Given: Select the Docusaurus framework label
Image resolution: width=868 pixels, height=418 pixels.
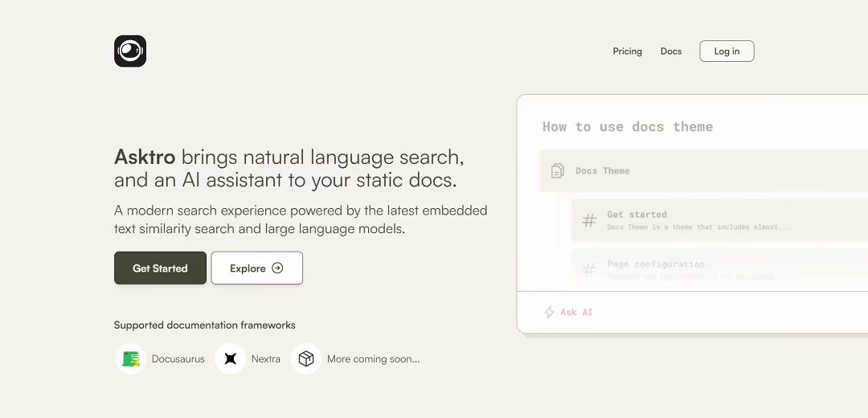Looking at the screenshot, I should (178, 359).
